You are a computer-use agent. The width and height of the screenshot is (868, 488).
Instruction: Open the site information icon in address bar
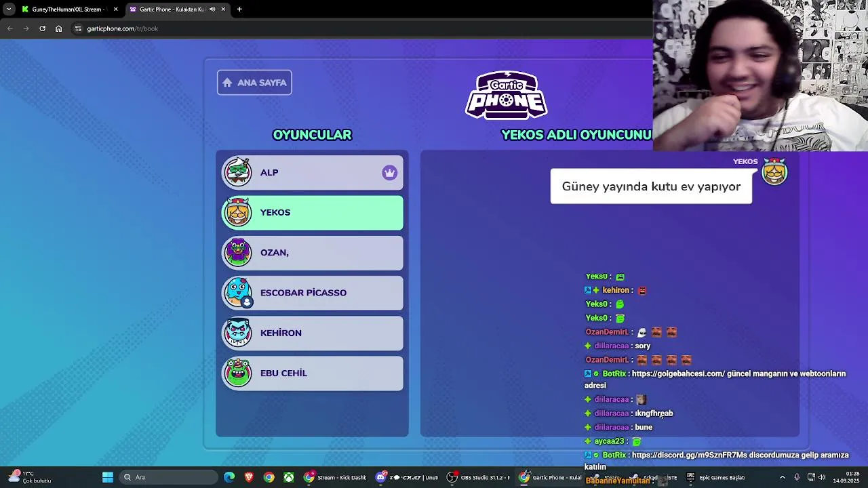(78, 28)
